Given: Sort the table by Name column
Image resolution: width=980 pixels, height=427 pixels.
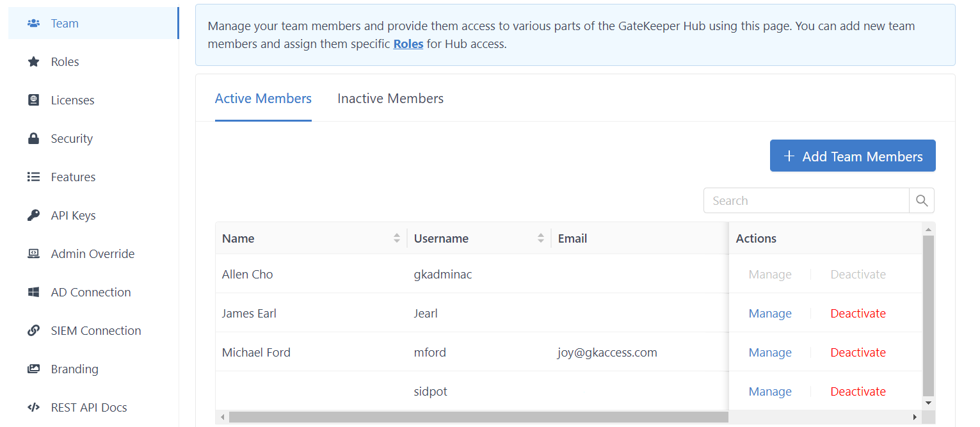Looking at the screenshot, I should [x=397, y=238].
